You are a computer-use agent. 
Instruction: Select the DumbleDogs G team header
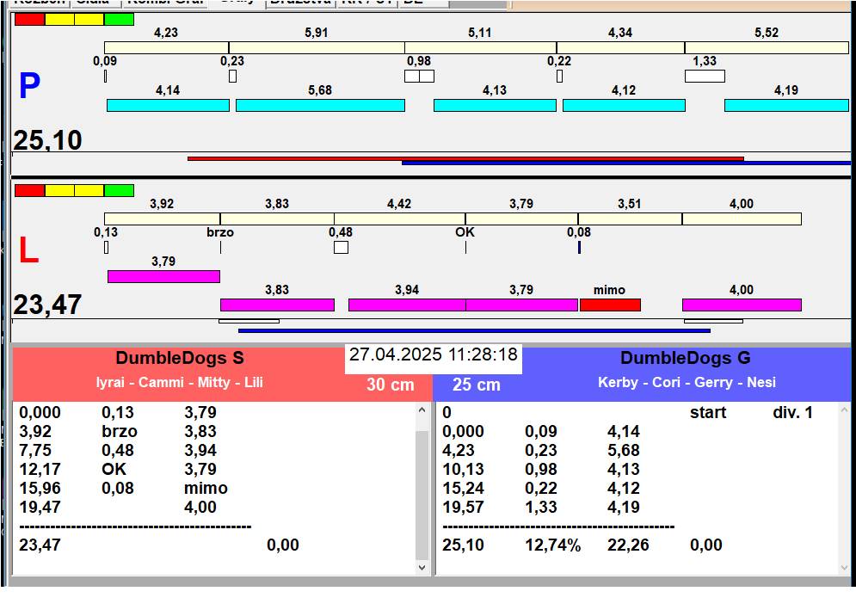[686, 358]
